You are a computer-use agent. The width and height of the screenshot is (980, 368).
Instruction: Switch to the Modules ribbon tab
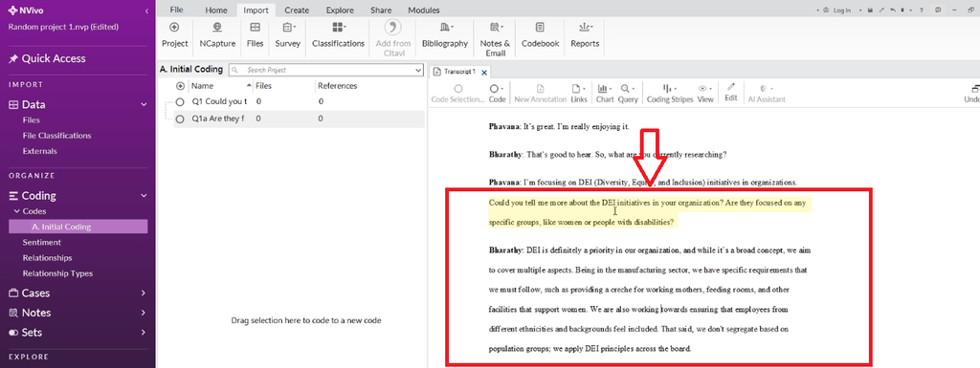(424, 10)
